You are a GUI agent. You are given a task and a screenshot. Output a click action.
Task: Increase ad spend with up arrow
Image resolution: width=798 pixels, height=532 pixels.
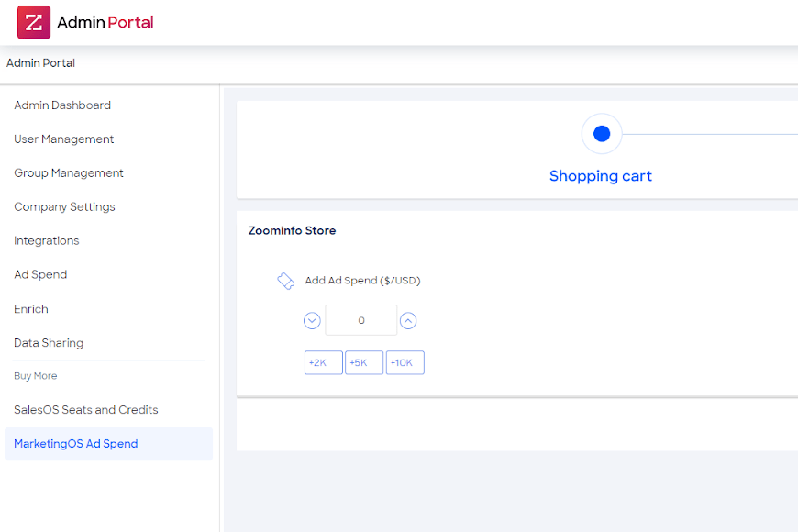(x=409, y=321)
